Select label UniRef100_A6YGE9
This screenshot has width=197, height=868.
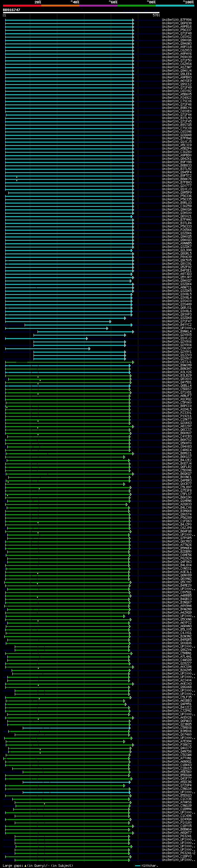177,81
